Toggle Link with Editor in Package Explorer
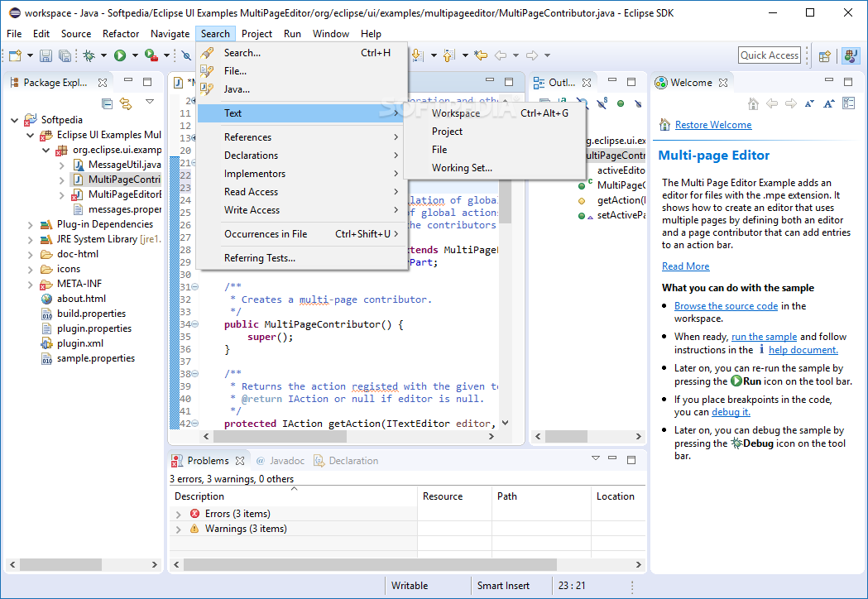The width and height of the screenshot is (868, 599). [127, 103]
